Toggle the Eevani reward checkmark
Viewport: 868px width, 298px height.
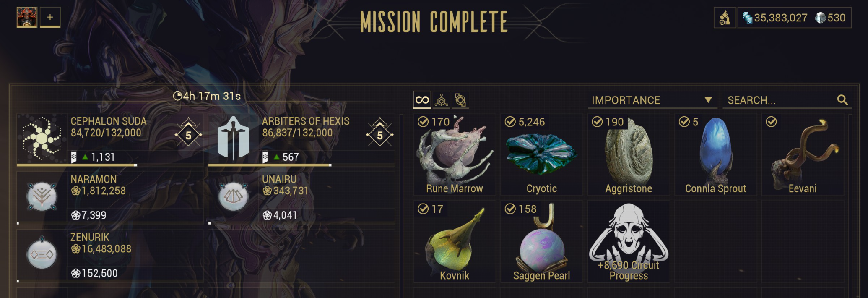(x=771, y=122)
